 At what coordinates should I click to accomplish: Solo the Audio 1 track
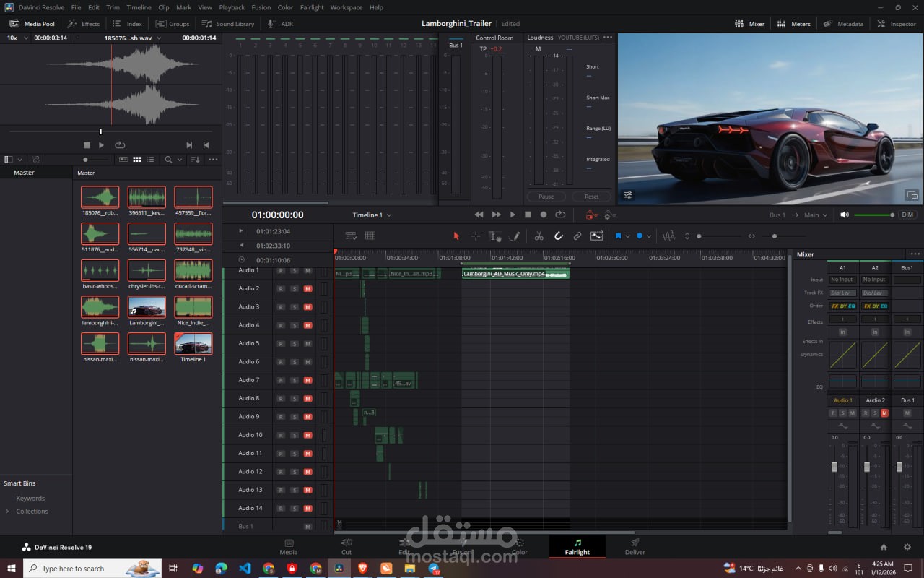tap(295, 271)
